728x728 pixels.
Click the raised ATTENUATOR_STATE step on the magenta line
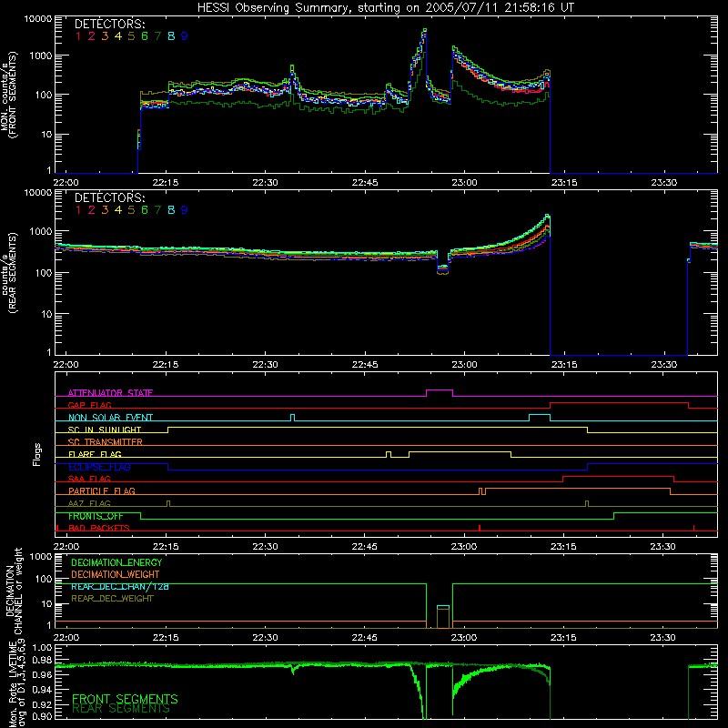pos(440,390)
